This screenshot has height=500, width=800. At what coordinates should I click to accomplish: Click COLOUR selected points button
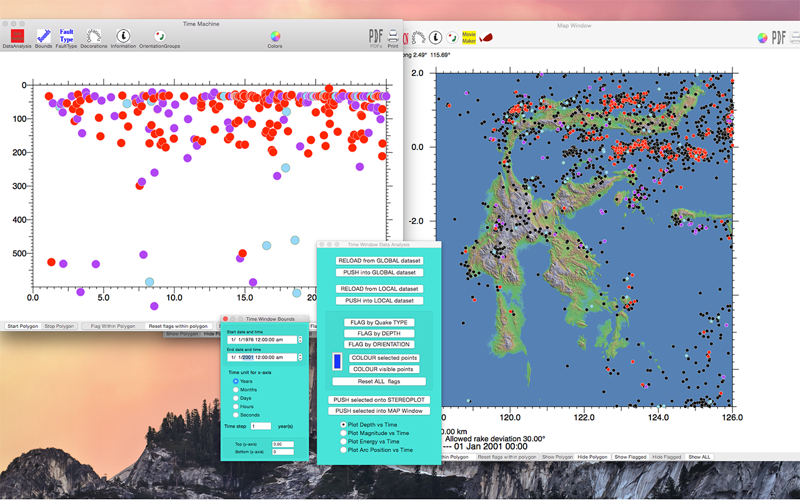[384, 358]
